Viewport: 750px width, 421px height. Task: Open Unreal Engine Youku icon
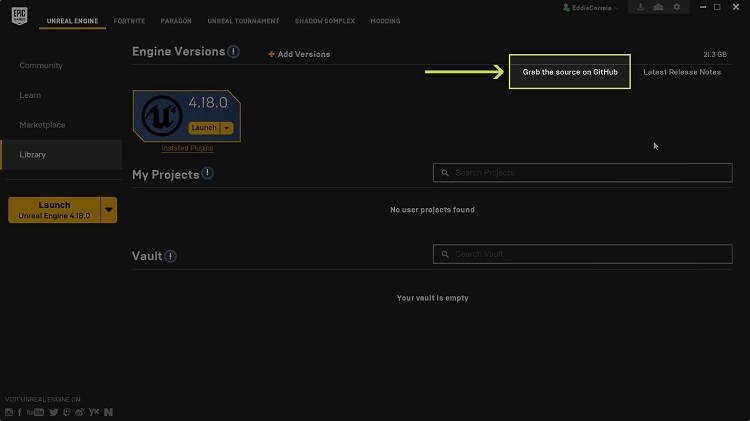click(x=94, y=412)
